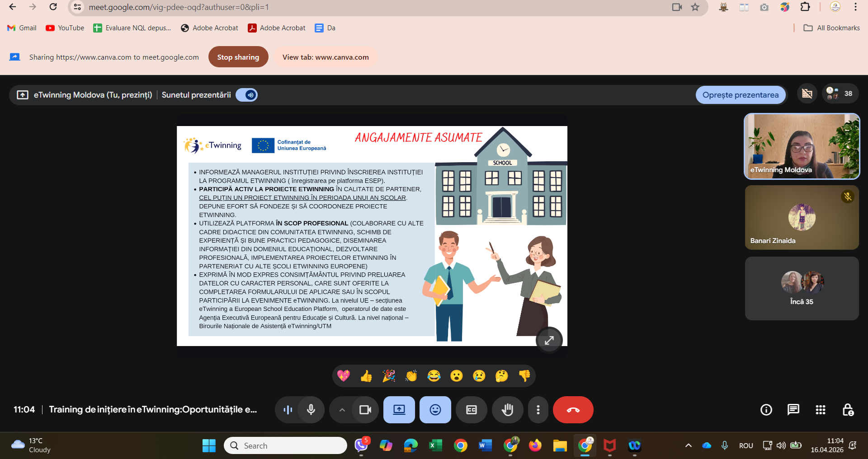868x459 pixels.
Task: Send the thumbs up reaction
Action: [x=366, y=376]
